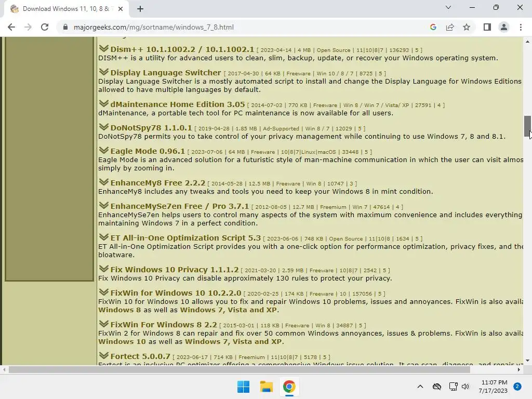Share this page using the share icon
Viewport: 532px width, 399px height.
point(450,27)
